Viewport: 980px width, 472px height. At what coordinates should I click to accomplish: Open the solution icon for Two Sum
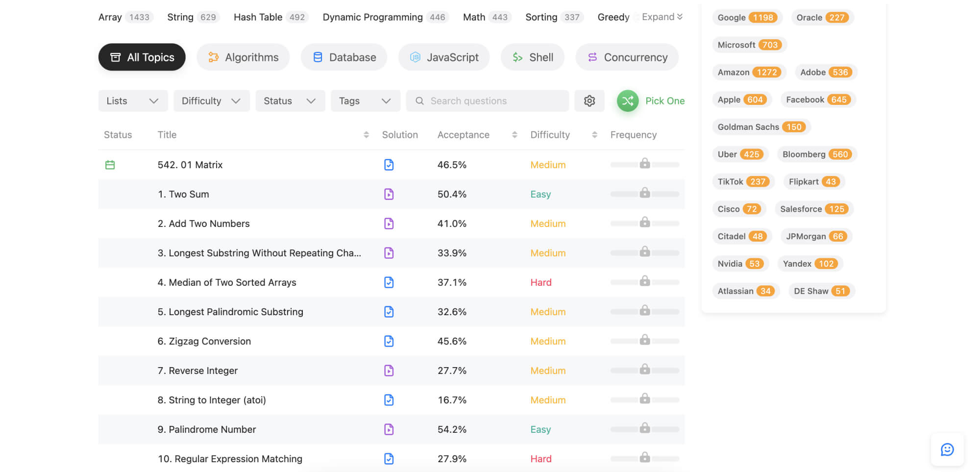pyautogui.click(x=389, y=194)
